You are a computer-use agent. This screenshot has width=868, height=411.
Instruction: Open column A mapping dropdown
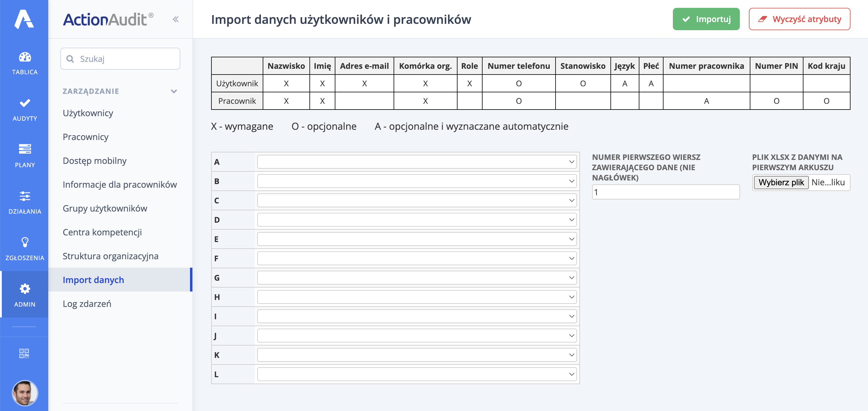click(x=417, y=161)
